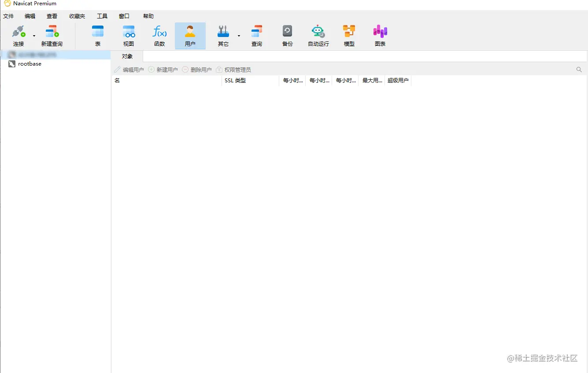Click the 编辑用户 (Edit User) button
The height and width of the screenshot is (373, 588).
tap(129, 70)
